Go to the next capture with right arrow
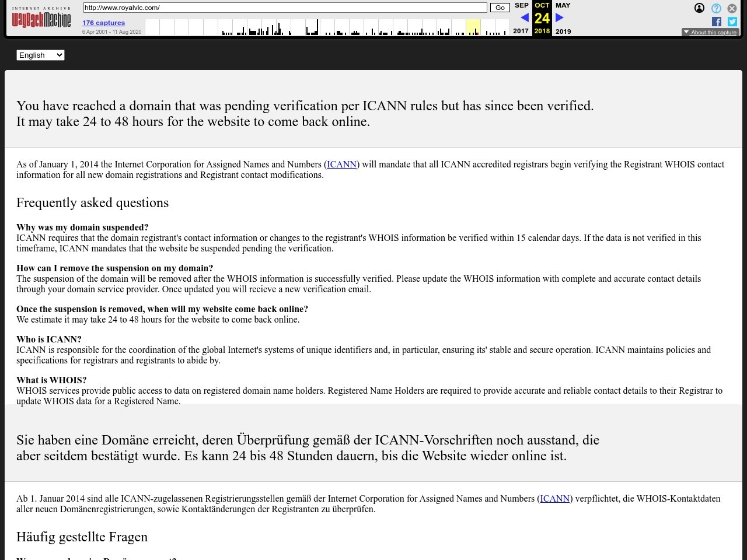 tap(560, 18)
